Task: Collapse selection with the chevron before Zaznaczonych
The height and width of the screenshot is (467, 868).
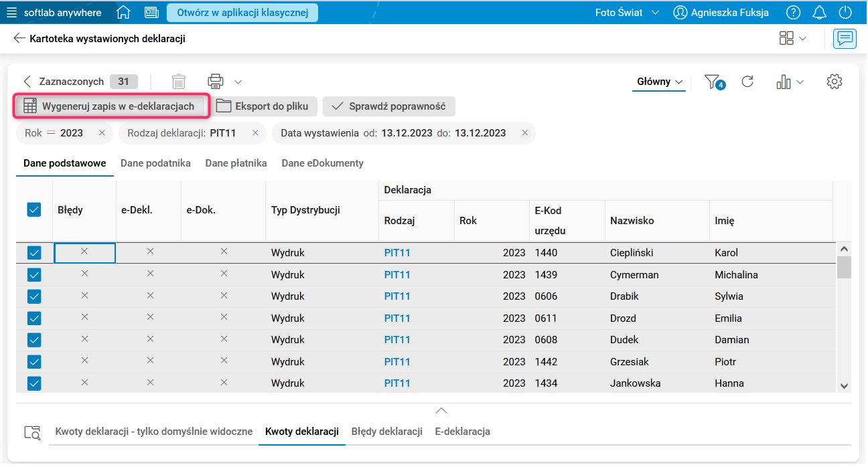Action: point(27,82)
